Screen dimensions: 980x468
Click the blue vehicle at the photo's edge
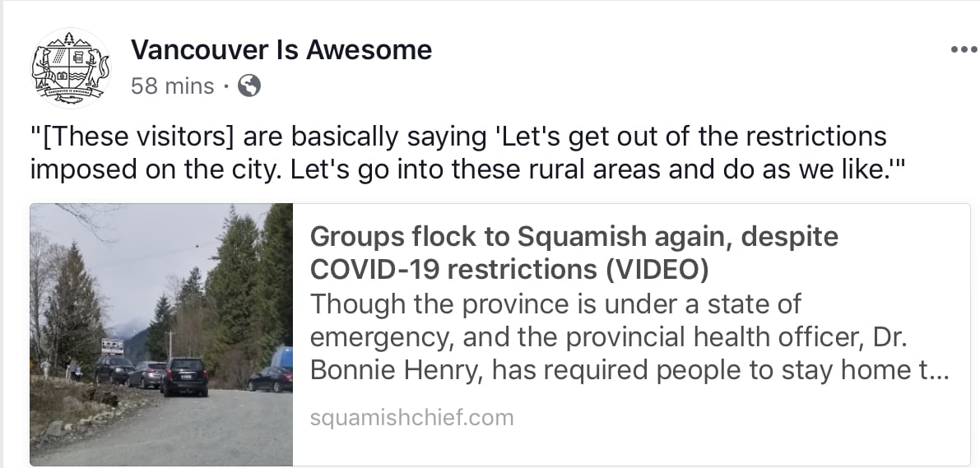coord(281,359)
